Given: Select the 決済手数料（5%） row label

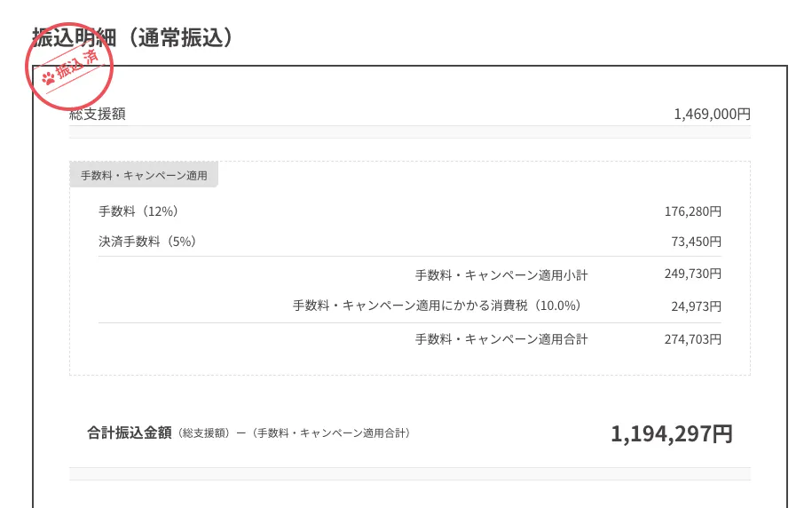Looking at the screenshot, I should [147, 242].
